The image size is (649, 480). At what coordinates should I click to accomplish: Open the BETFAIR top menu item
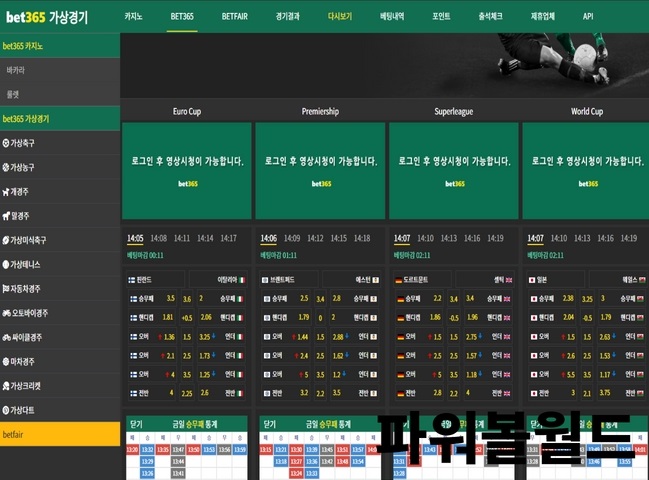tap(235, 17)
